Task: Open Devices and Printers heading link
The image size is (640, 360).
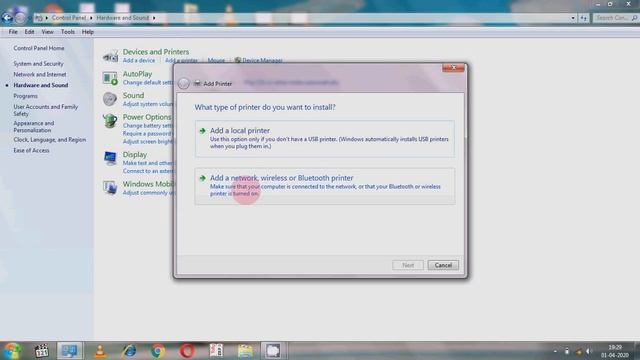Action: click(x=156, y=52)
